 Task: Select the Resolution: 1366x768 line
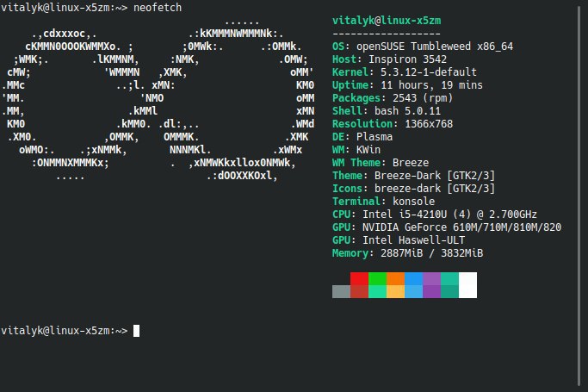coord(393,124)
